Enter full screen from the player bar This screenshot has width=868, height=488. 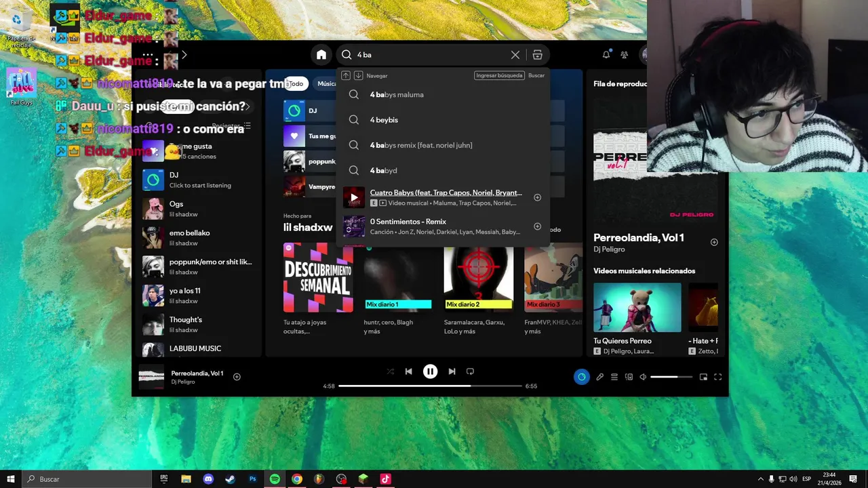(x=718, y=377)
